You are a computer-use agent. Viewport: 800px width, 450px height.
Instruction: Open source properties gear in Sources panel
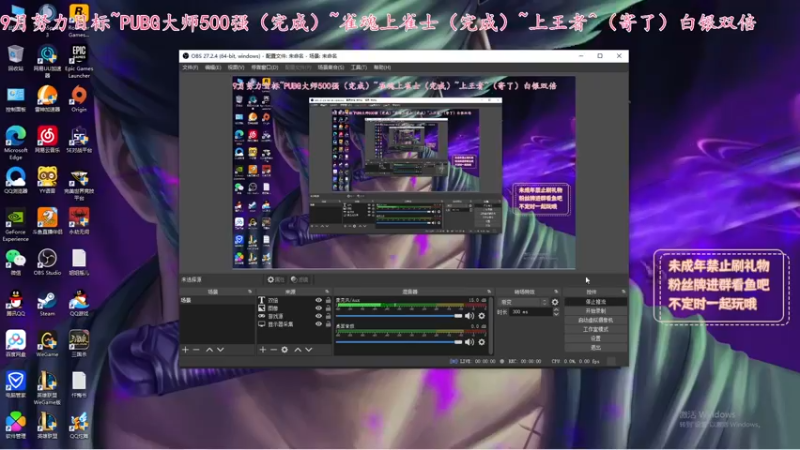(285, 349)
